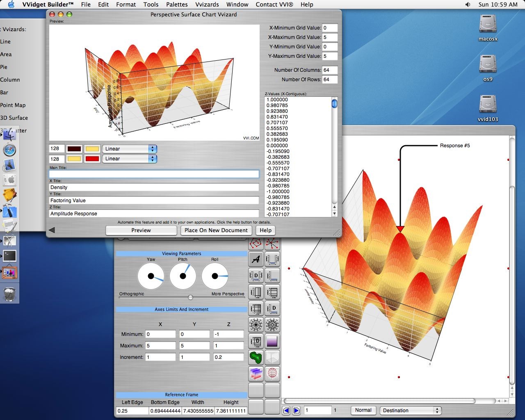Pick the horizontal grid lines chart tool
Image resolution: width=525 pixels, height=420 pixels.
(x=272, y=292)
